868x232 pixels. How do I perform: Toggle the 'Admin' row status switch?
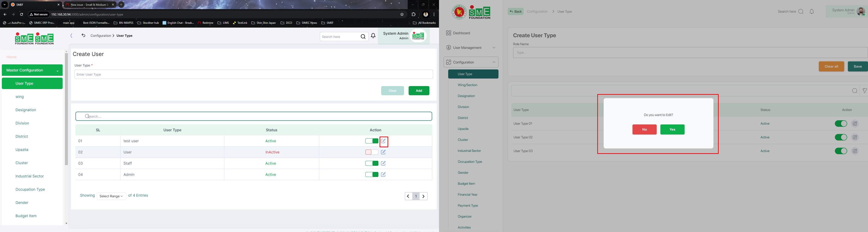pyautogui.click(x=372, y=174)
